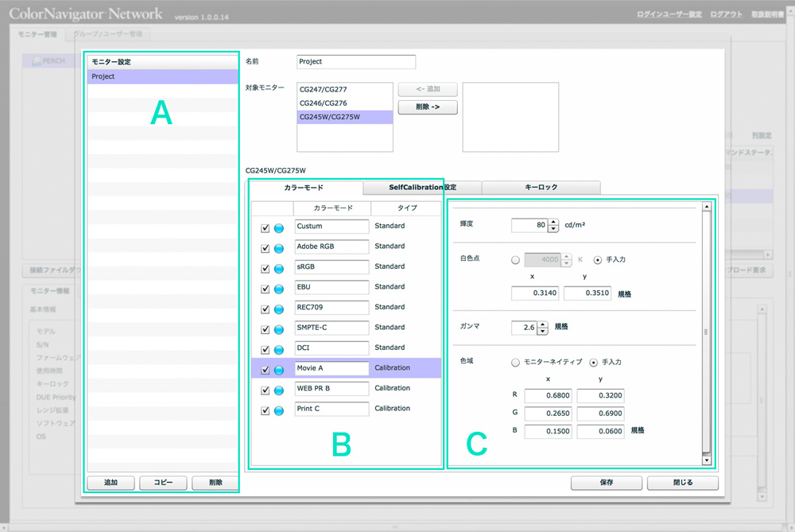Click the 追加 button under monitor settings list
Image resolution: width=795 pixels, height=532 pixels.
point(111,483)
